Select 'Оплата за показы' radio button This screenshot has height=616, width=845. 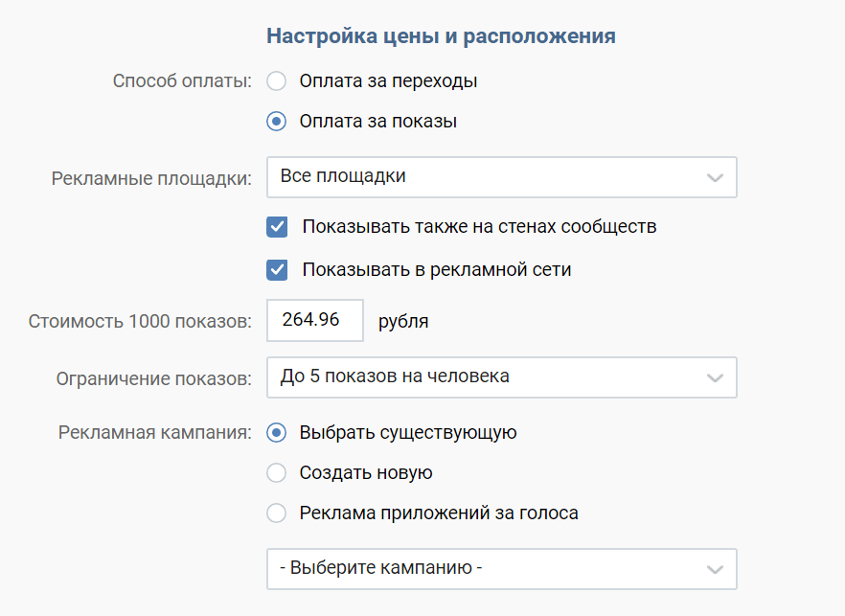coord(277,122)
